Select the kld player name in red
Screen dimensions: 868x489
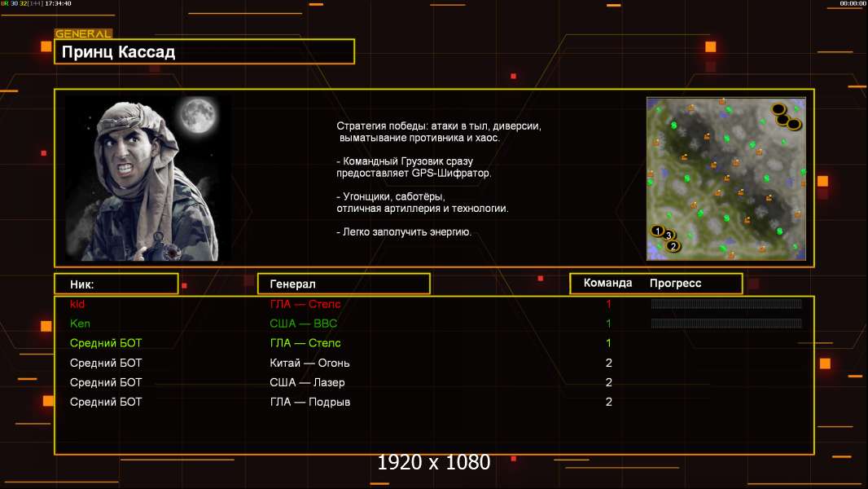pyautogui.click(x=77, y=304)
